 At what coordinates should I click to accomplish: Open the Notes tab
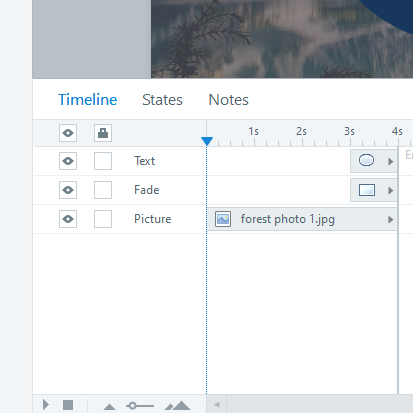pyautogui.click(x=229, y=100)
